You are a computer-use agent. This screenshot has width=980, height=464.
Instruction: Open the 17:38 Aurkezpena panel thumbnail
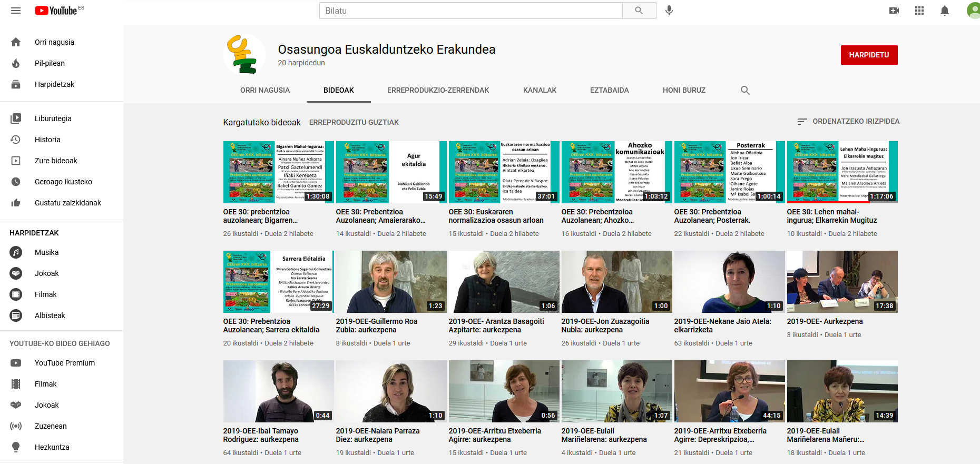coord(842,282)
